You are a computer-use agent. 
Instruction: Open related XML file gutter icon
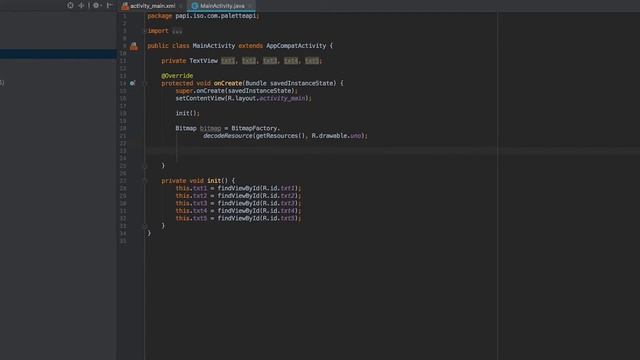[134, 46]
